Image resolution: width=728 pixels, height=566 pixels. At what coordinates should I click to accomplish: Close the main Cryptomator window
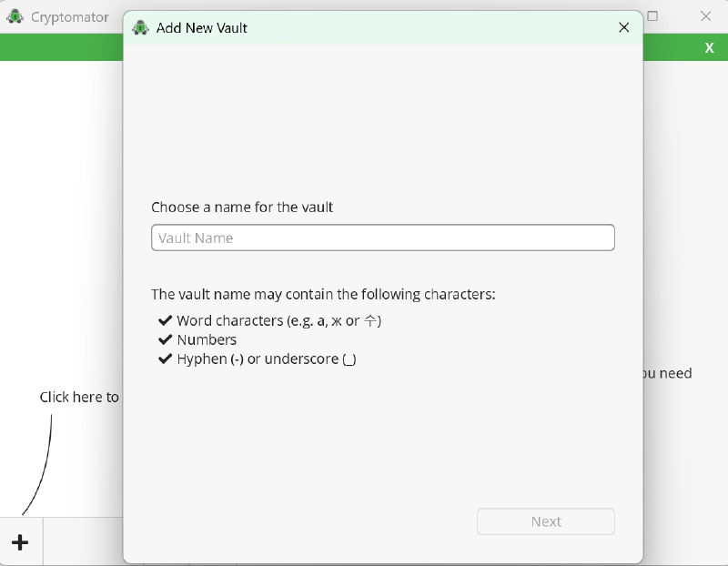[x=705, y=16]
